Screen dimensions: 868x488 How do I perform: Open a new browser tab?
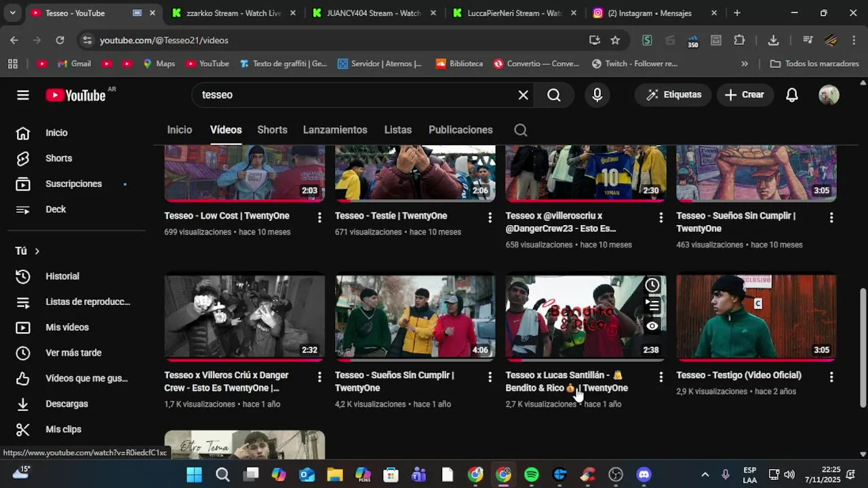point(737,13)
